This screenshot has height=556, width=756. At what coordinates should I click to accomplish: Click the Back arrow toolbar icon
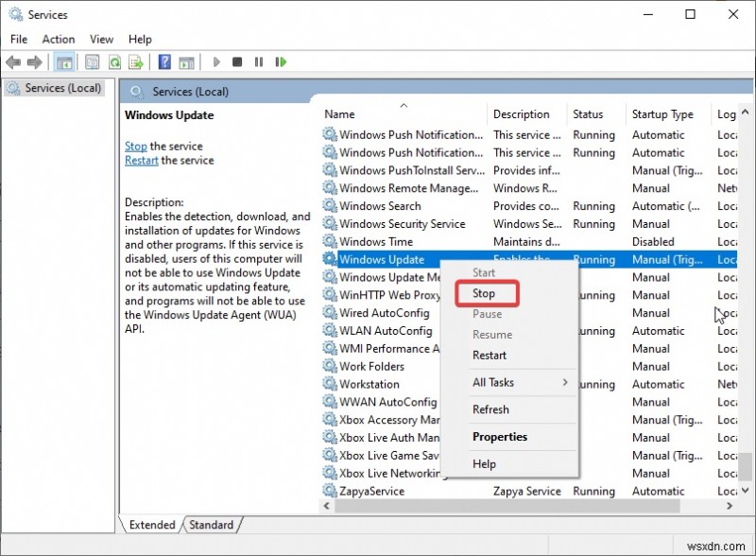(13, 61)
